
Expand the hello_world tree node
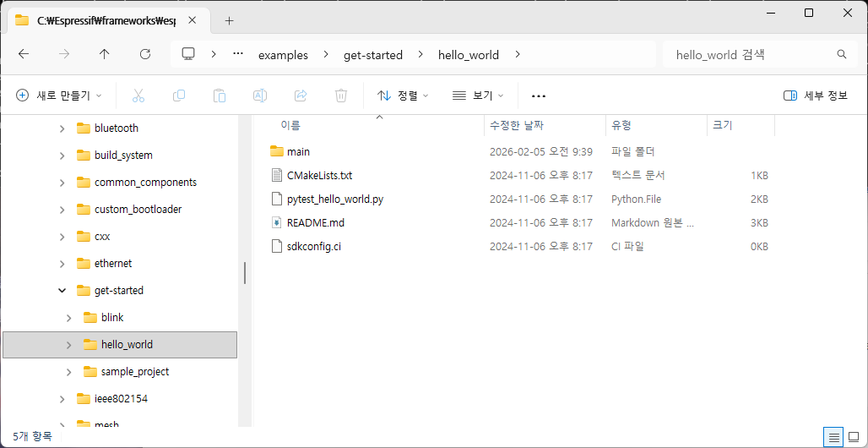pos(68,345)
